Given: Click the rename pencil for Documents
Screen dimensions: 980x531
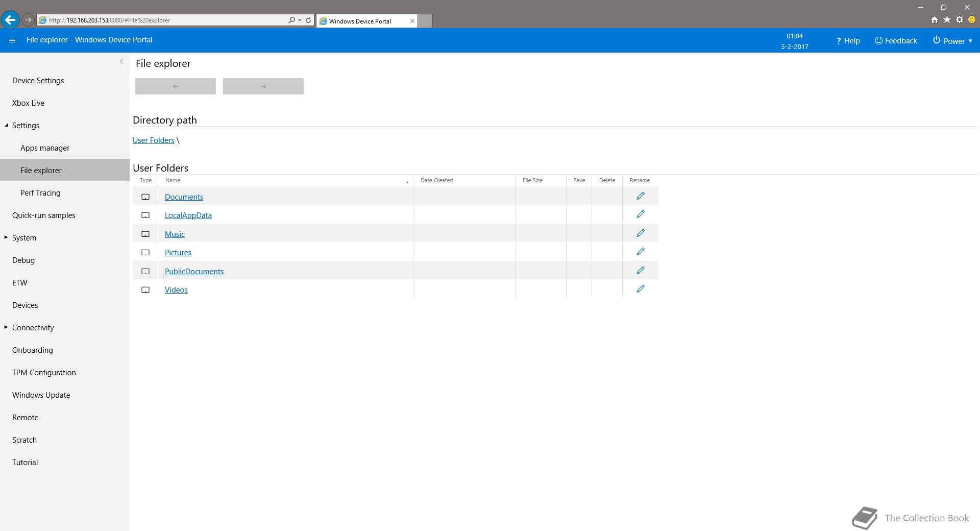Looking at the screenshot, I should pyautogui.click(x=641, y=196).
